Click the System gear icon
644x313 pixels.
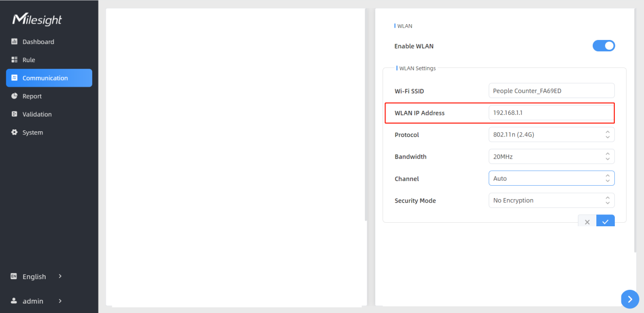pos(14,132)
